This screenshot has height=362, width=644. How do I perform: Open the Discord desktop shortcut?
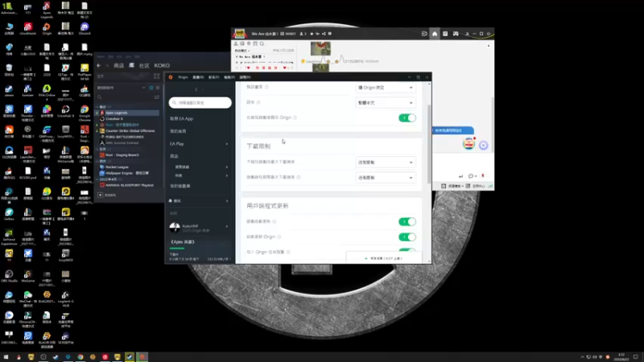85,29
